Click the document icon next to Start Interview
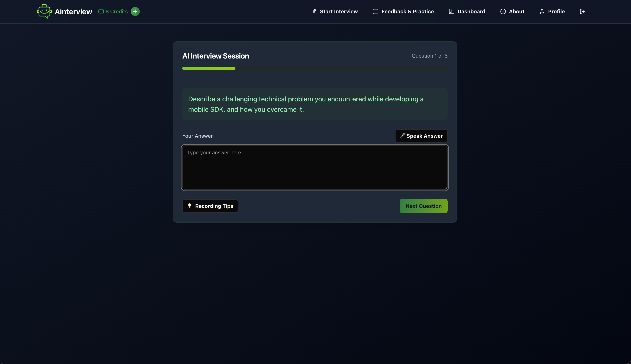 [314, 11]
